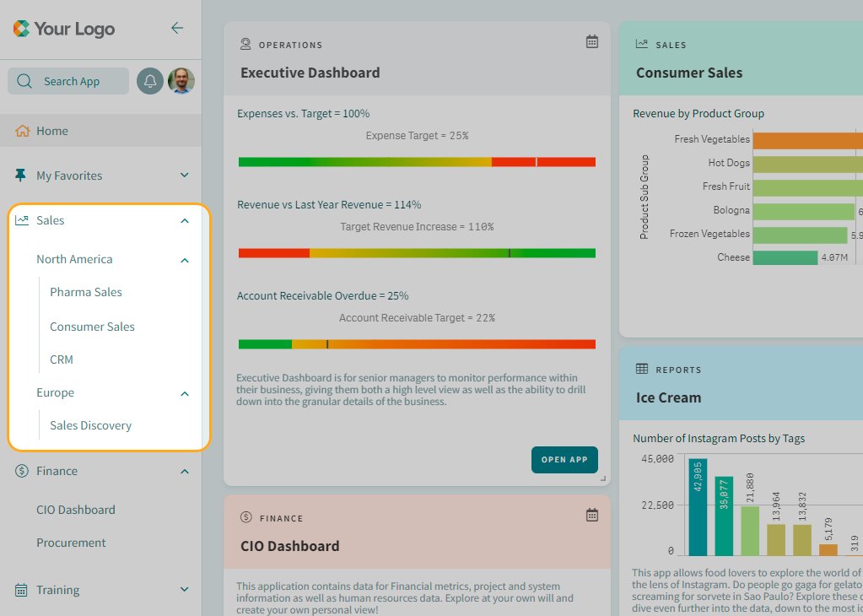Click 'Account Receivable Target = 22%' label
The image size is (863, 616).
[417, 317]
